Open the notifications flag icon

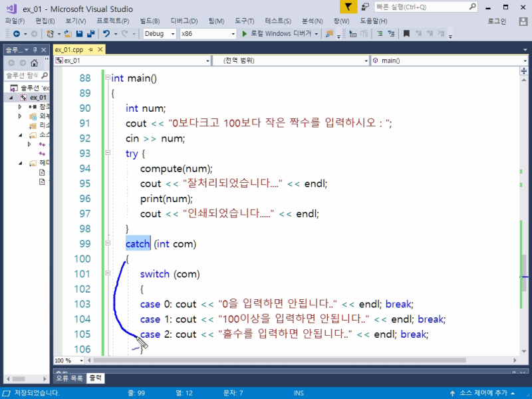click(348, 7)
